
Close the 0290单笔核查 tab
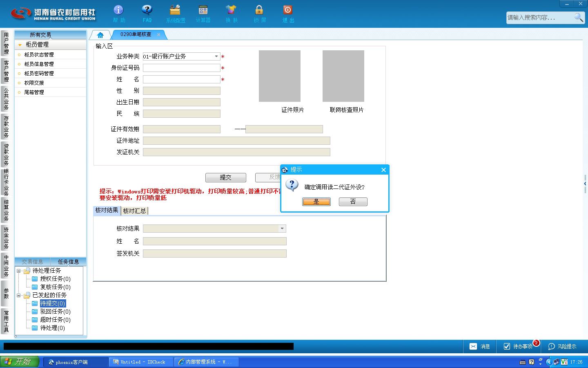[159, 34]
